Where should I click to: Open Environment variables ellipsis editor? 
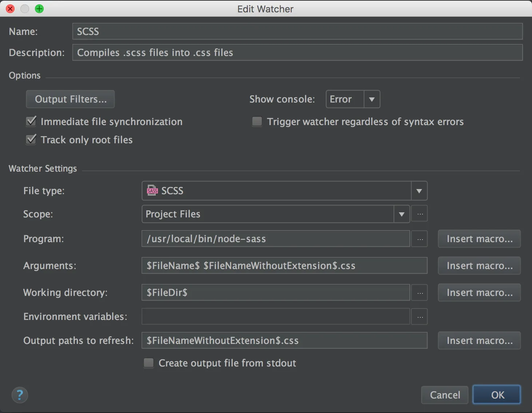420,317
